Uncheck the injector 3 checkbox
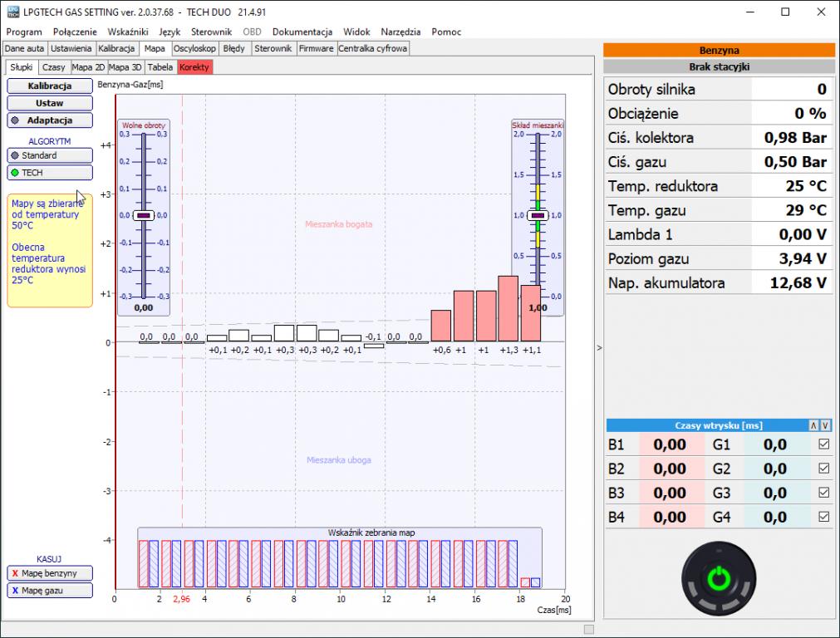840x638 pixels. 824,493
